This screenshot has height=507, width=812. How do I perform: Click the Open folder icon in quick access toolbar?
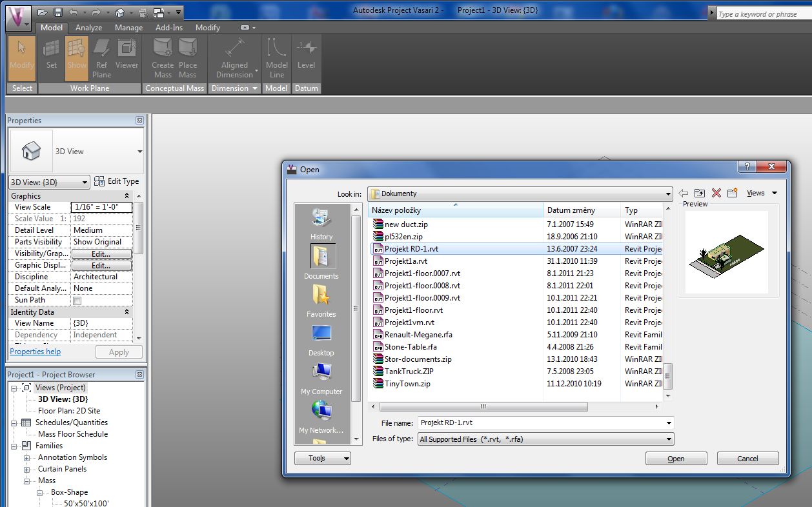[x=43, y=12]
